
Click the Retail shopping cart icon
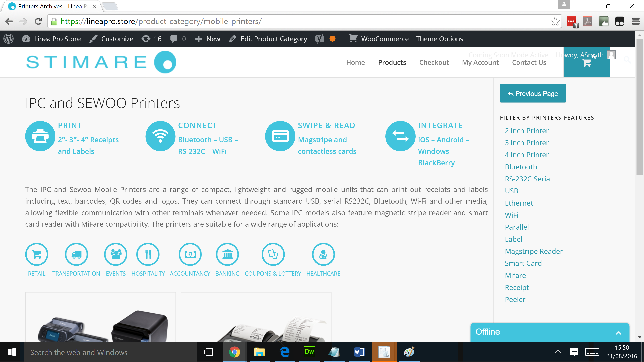tap(37, 254)
